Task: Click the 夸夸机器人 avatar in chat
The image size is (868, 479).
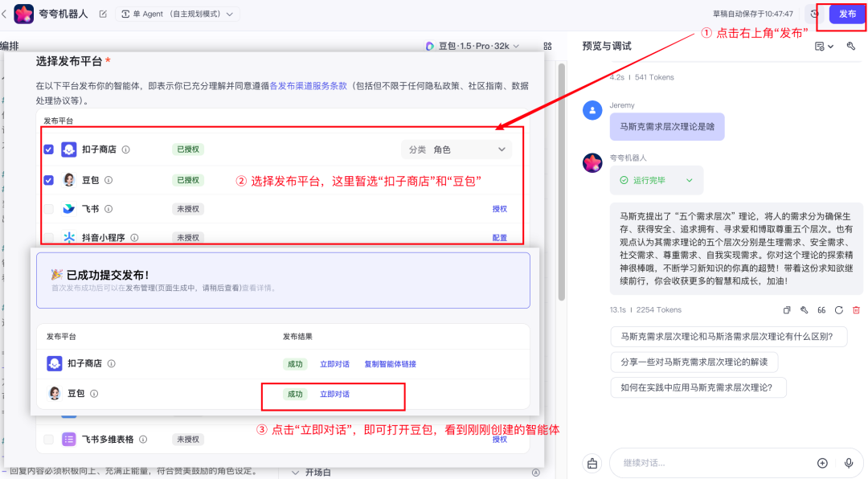Action: click(592, 163)
